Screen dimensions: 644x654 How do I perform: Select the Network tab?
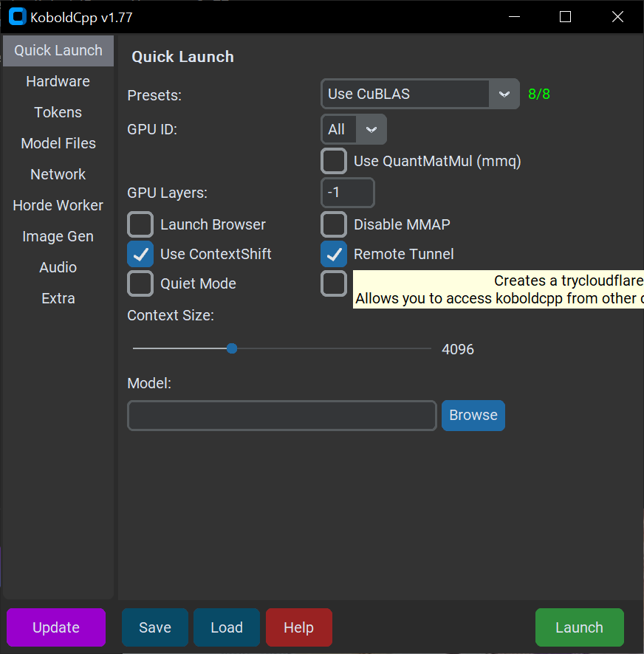coord(58,174)
